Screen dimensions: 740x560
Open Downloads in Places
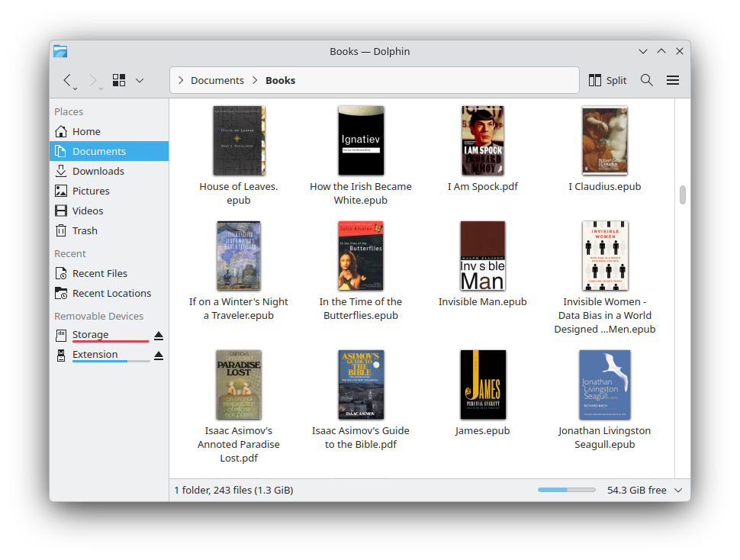pyautogui.click(x=109, y=171)
